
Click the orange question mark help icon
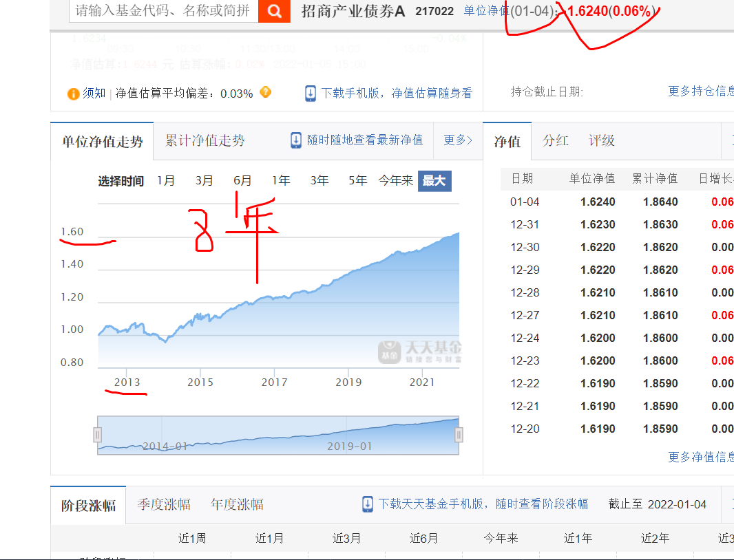tap(265, 92)
